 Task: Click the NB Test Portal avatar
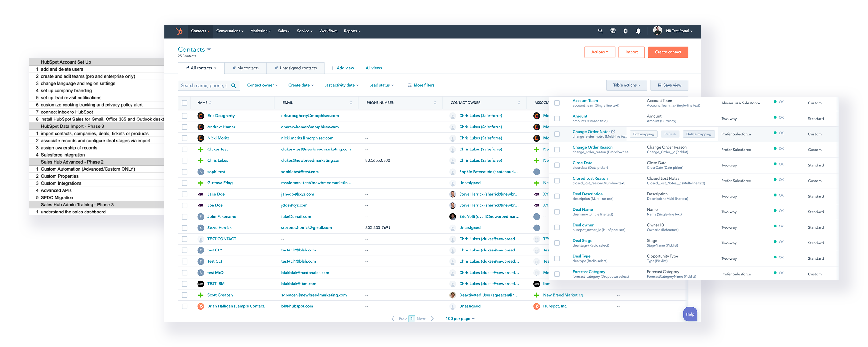click(x=657, y=31)
